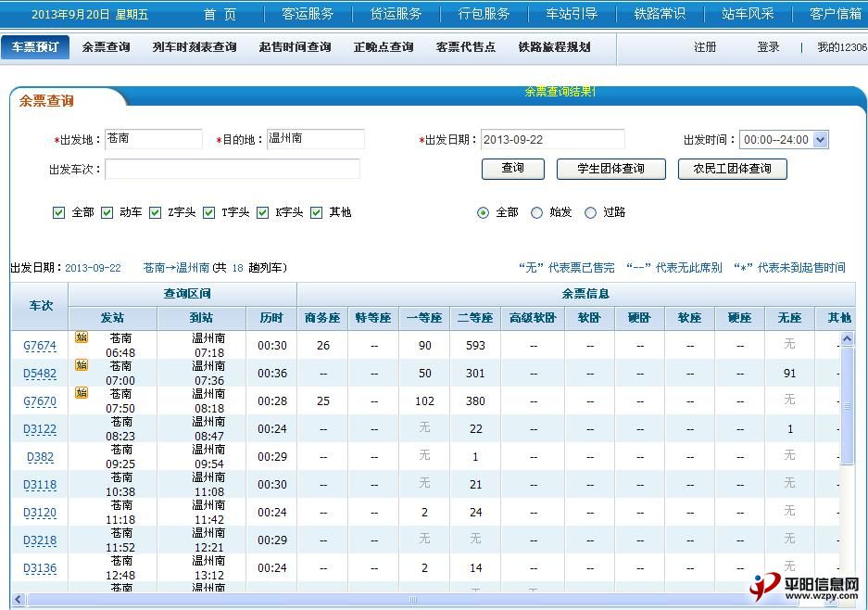
Task: Click the table's scroll up arrow
Action: coord(847,338)
